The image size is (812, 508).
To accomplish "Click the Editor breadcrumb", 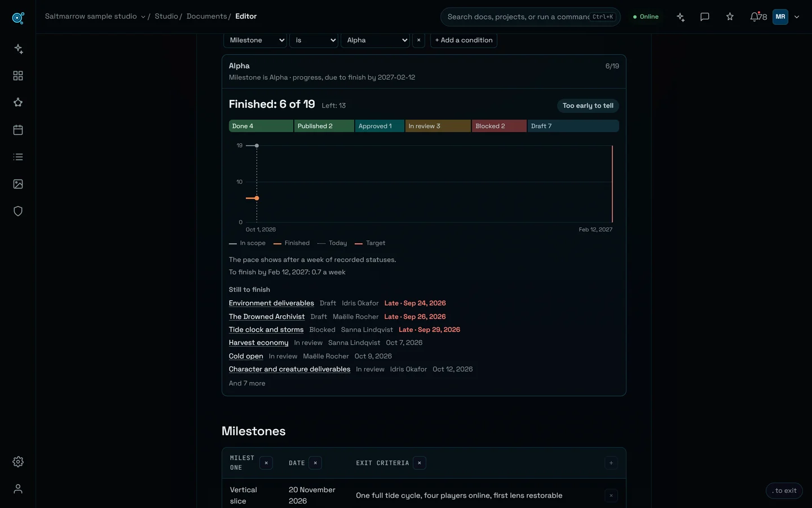I will pyautogui.click(x=246, y=16).
